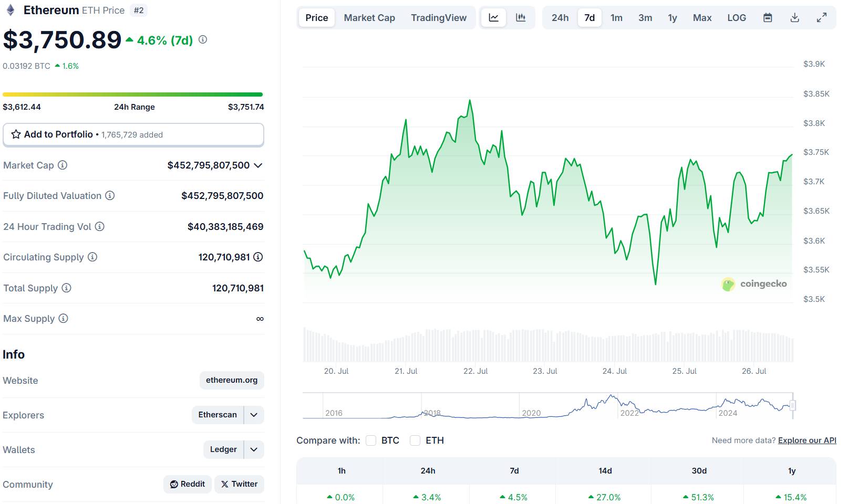Image resolution: width=848 pixels, height=504 pixels.
Task: Set chart range to 1m
Action: [x=616, y=17]
